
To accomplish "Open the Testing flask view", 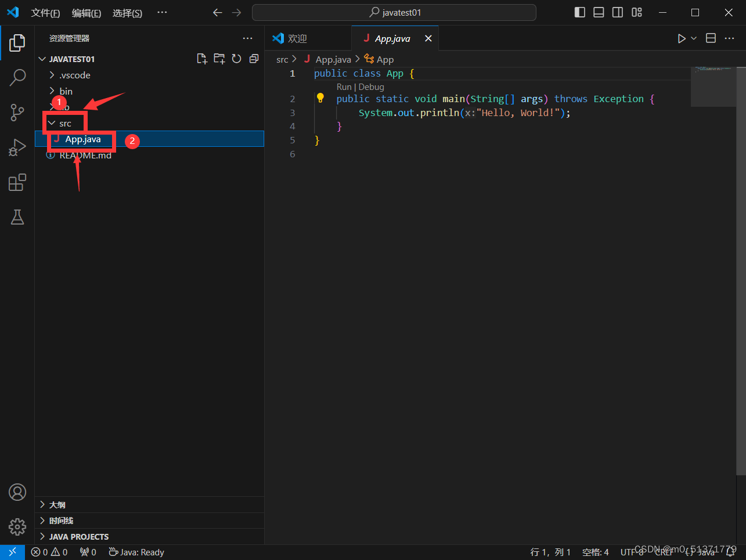I will click(17, 217).
